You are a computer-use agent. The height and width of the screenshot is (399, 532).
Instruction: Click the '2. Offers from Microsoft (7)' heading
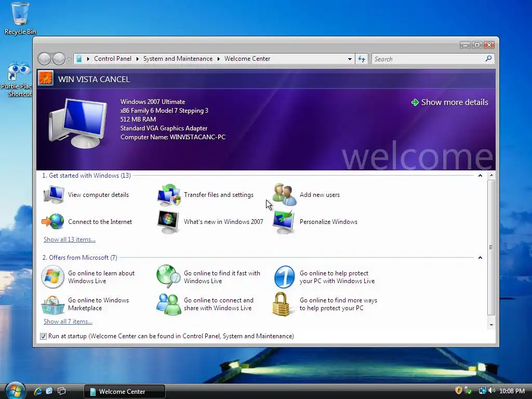79,258
